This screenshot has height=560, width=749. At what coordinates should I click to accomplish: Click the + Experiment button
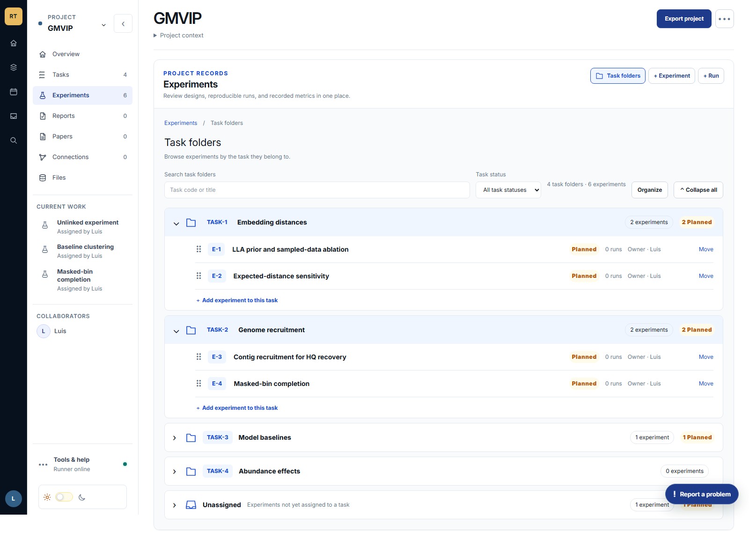point(672,76)
